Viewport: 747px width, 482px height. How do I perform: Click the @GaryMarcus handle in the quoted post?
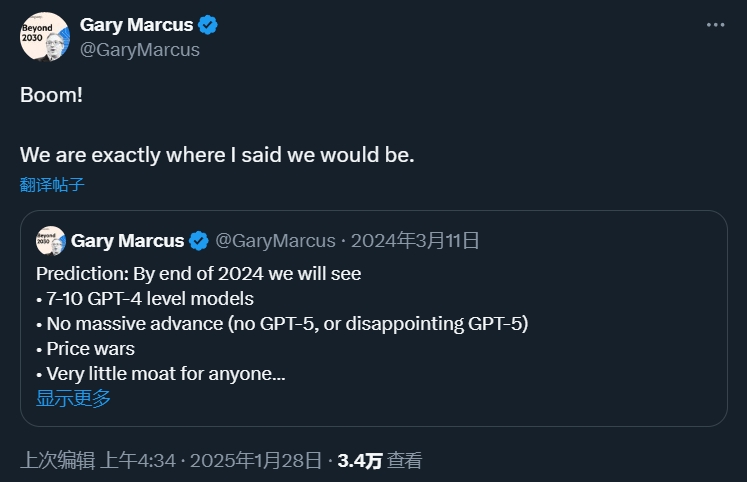pos(275,241)
